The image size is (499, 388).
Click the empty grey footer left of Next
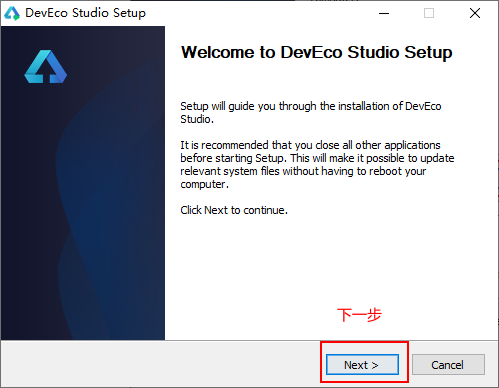click(x=160, y=364)
